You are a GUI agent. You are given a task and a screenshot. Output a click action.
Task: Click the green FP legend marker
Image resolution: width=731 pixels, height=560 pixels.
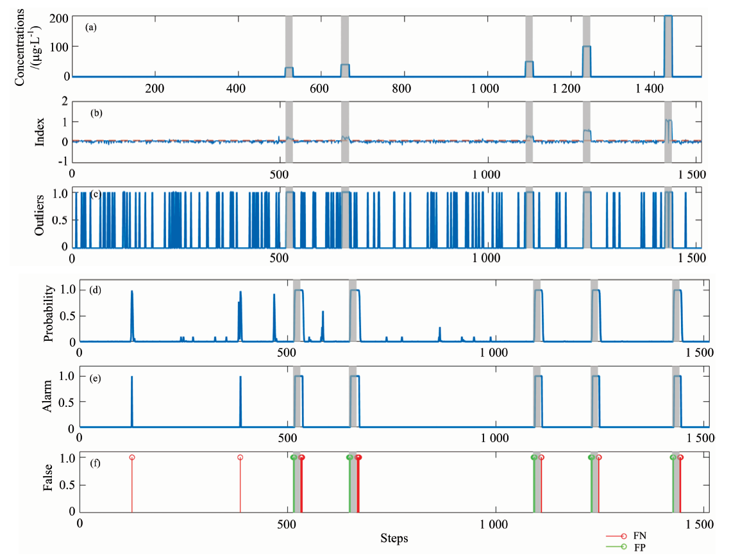[623, 546]
